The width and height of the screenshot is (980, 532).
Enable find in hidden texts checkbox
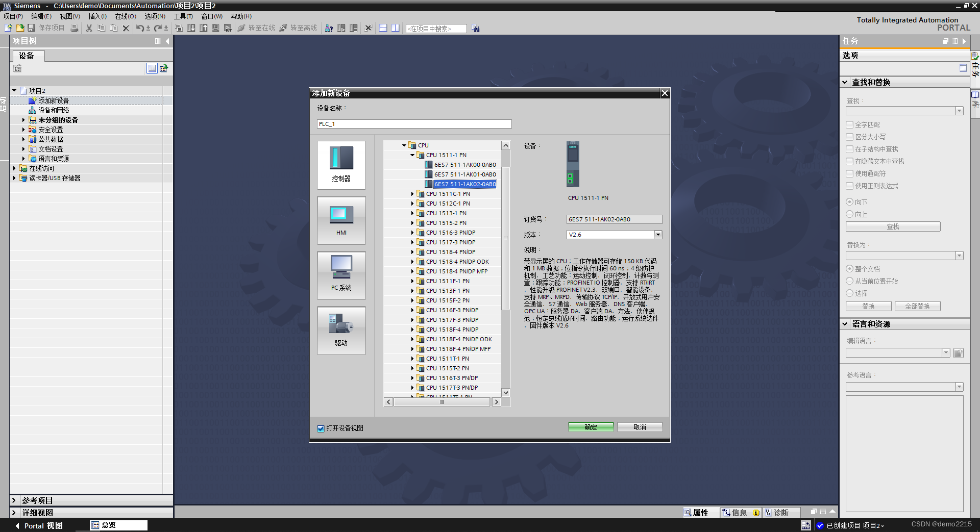(x=850, y=161)
